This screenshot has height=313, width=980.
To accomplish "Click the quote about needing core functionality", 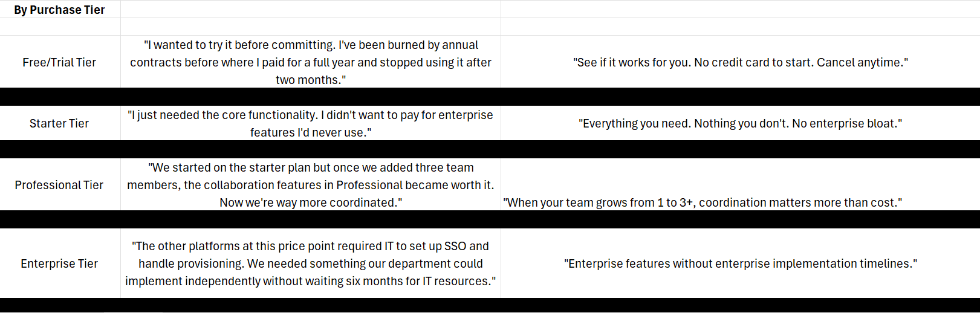I will click(310, 123).
